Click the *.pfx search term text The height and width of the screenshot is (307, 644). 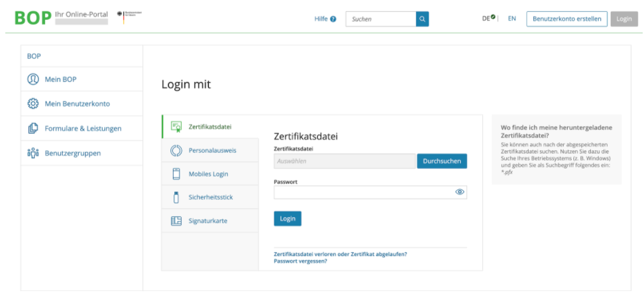[x=507, y=173]
